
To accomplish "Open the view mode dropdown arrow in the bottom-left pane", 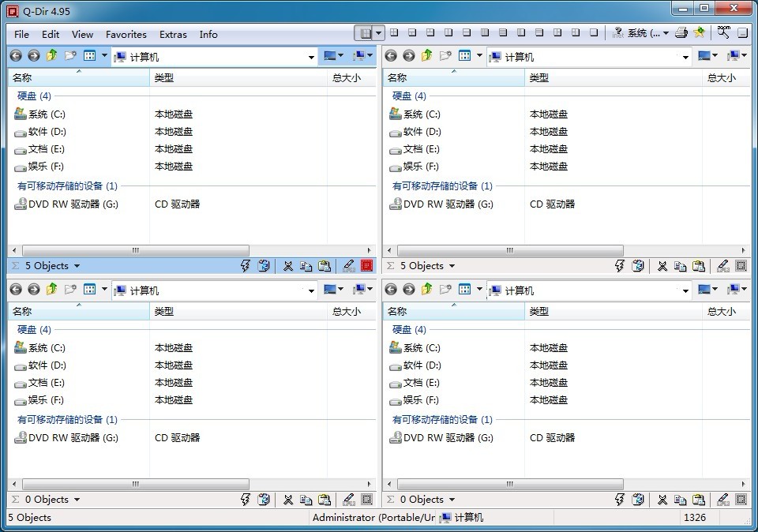I will pos(104,290).
